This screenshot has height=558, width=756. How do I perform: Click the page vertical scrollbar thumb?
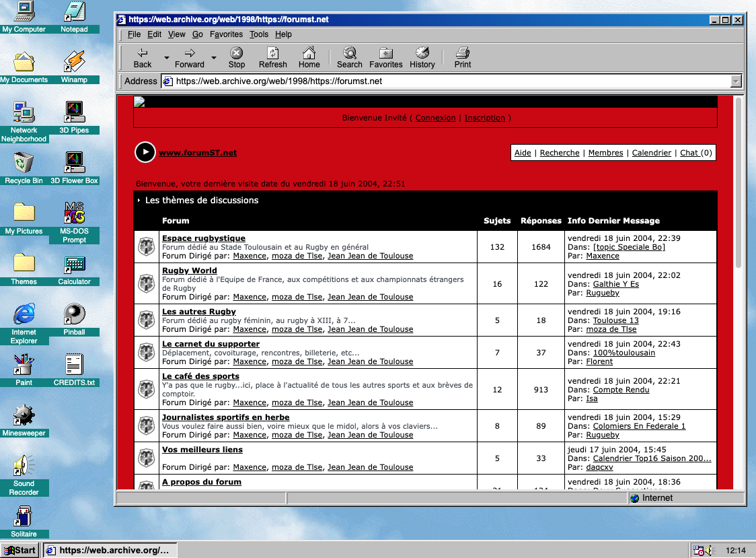click(738, 182)
